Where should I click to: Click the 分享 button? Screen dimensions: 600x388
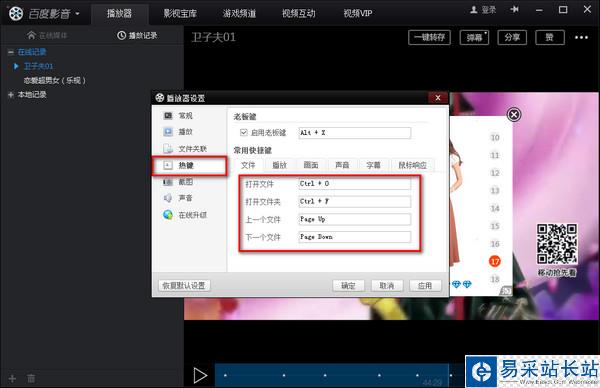[x=512, y=37]
